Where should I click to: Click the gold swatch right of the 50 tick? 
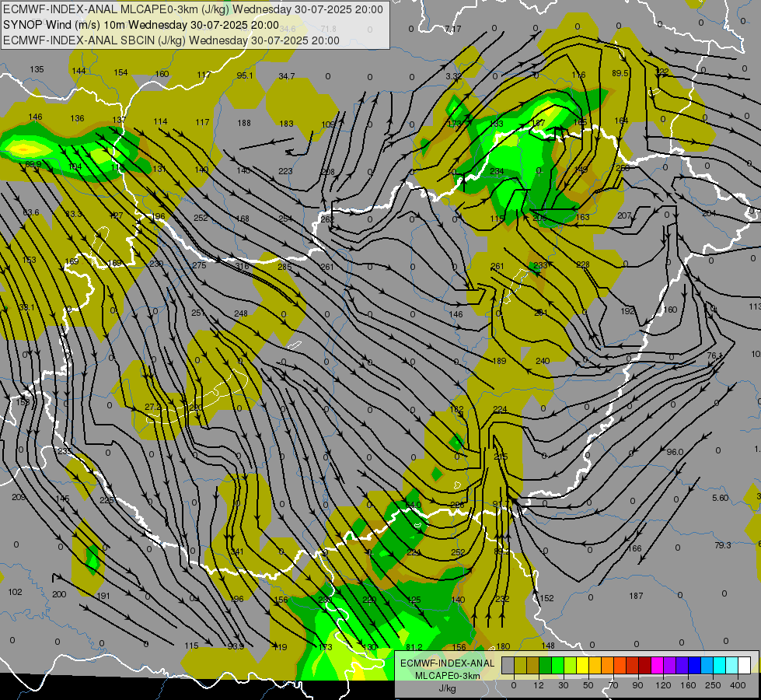pos(595,666)
